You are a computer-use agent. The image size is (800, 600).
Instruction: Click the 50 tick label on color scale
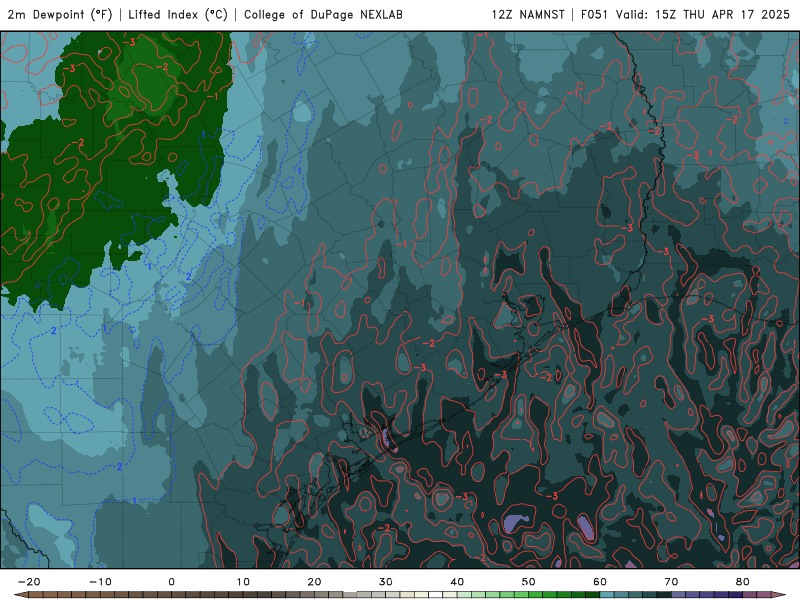coord(529,582)
